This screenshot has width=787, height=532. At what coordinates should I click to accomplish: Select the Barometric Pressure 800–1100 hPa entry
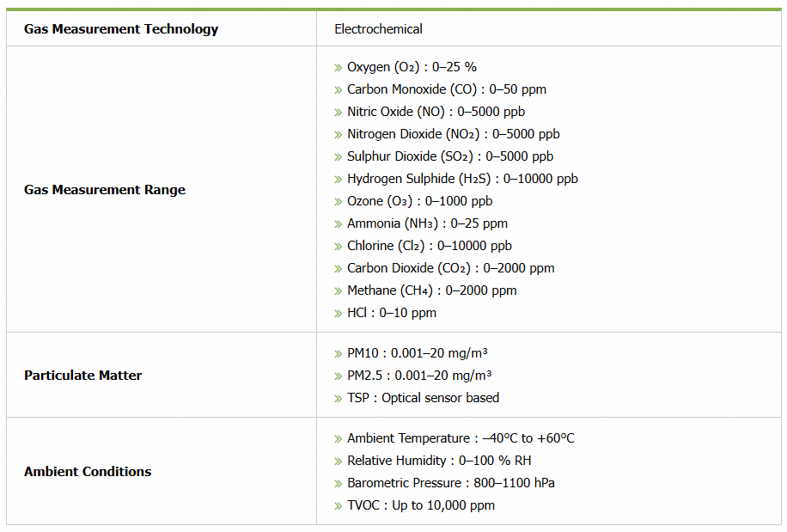click(450, 483)
